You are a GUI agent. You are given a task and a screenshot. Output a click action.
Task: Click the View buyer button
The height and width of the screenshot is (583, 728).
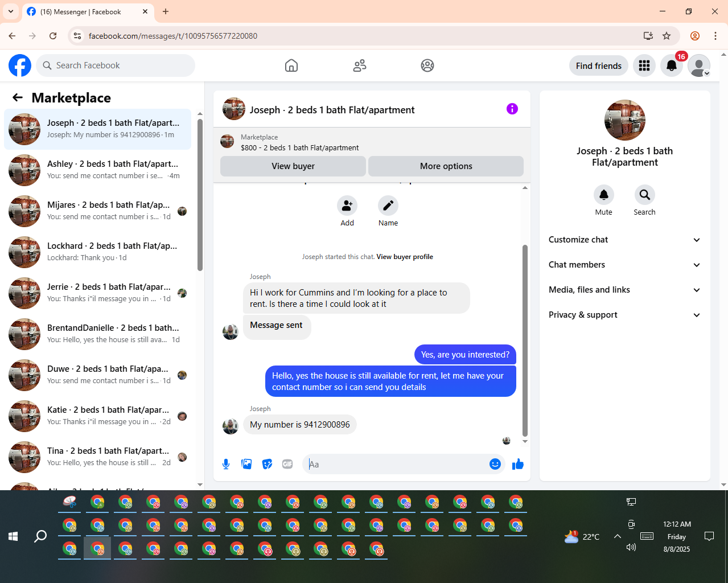[x=293, y=166]
